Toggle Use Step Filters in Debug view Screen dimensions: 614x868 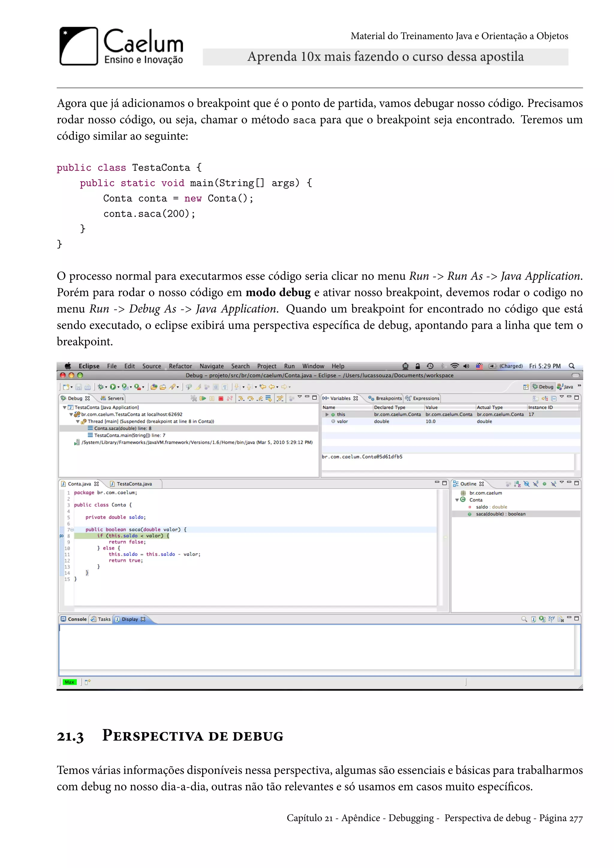point(280,398)
